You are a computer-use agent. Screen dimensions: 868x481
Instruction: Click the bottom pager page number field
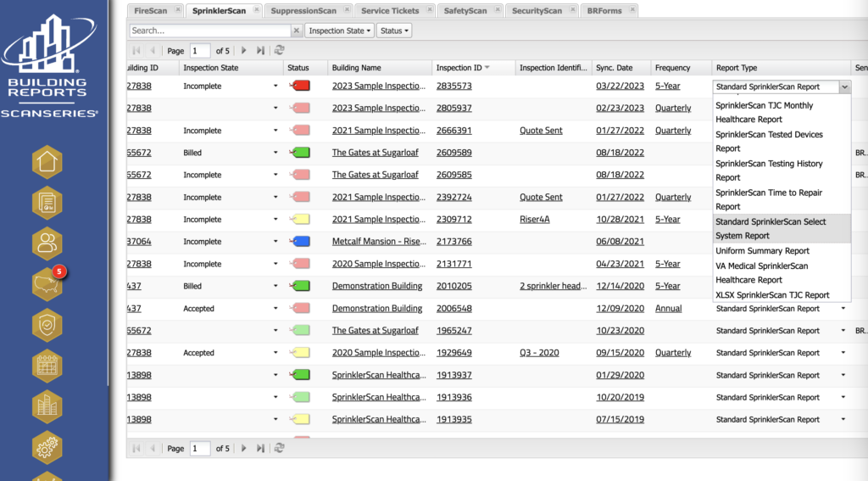coord(200,448)
